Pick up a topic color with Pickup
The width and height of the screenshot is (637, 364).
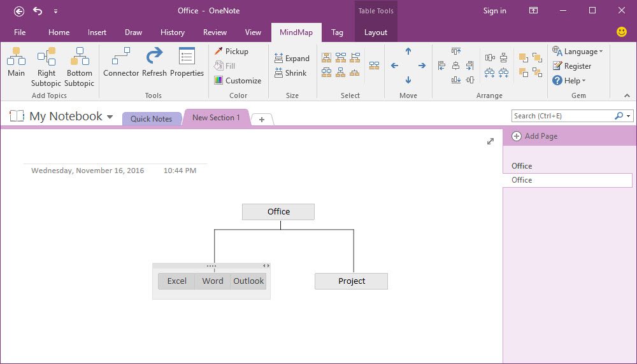231,51
